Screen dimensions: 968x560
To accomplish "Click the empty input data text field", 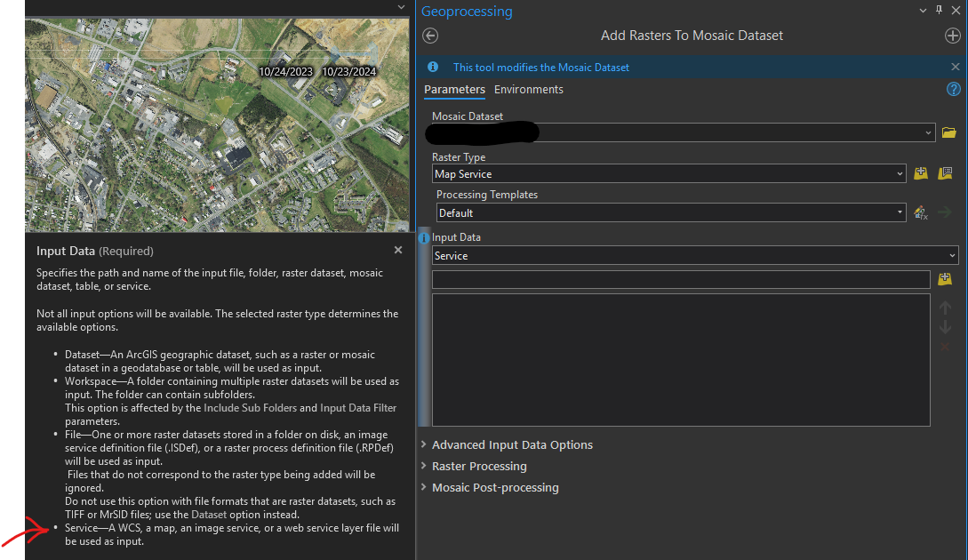I will (x=676, y=278).
